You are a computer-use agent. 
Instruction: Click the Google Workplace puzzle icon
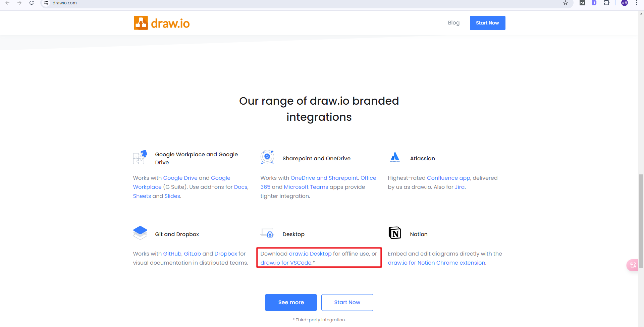140,157
